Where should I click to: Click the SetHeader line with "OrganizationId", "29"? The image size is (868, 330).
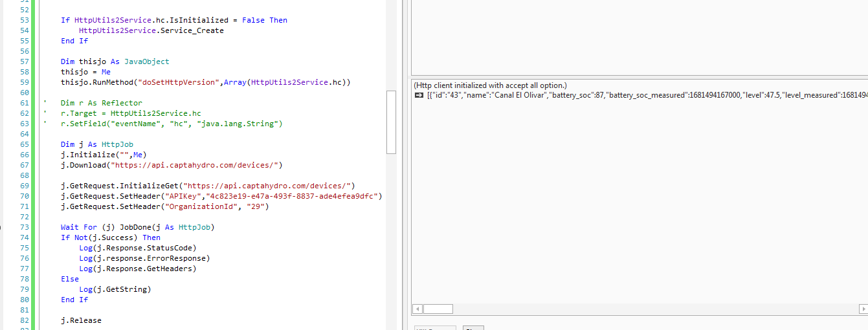164,206
